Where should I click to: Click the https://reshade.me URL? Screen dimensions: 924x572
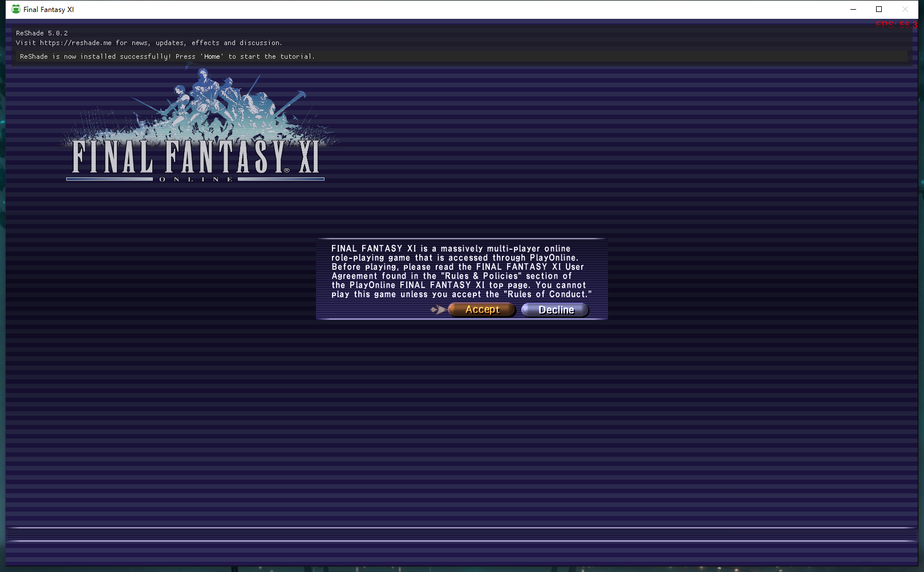click(75, 43)
